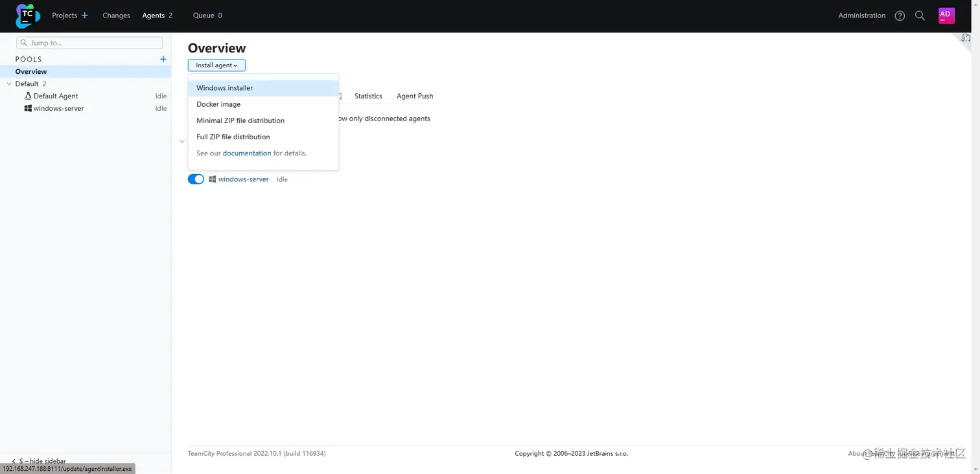Image resolution: width=980 pixels, height=474 pixels.
Task: Click the POOLS section label
Action: click(29, 59)
